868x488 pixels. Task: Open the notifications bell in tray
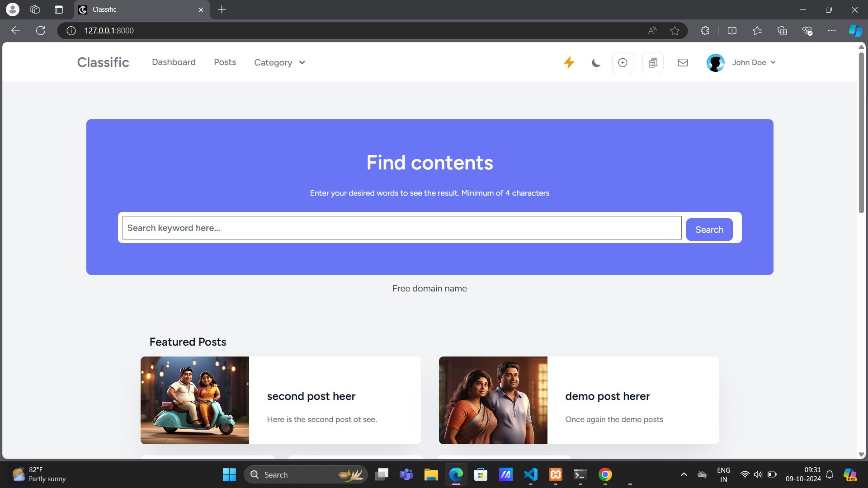click(x=830, y=474)
